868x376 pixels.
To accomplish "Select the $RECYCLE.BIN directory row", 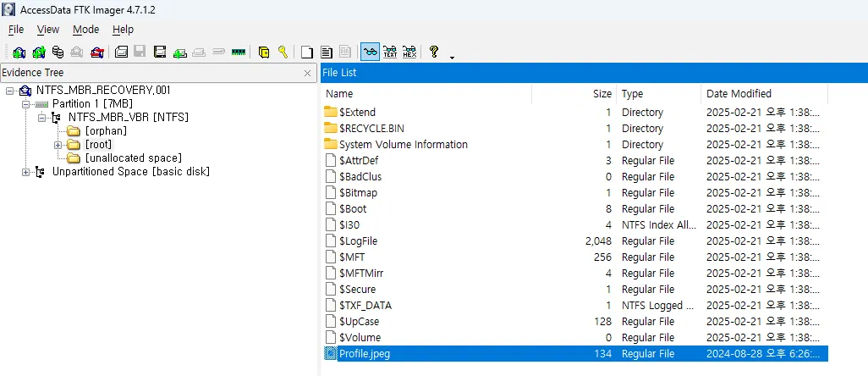I will [574, 129].
